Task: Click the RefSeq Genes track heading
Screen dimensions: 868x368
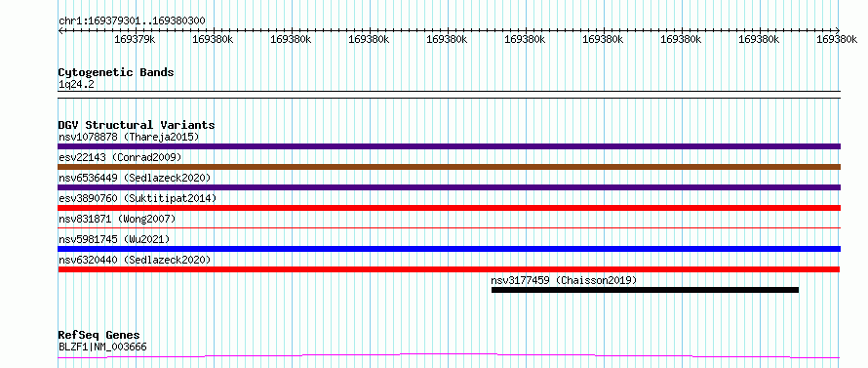Action: (x=99, y=336)
